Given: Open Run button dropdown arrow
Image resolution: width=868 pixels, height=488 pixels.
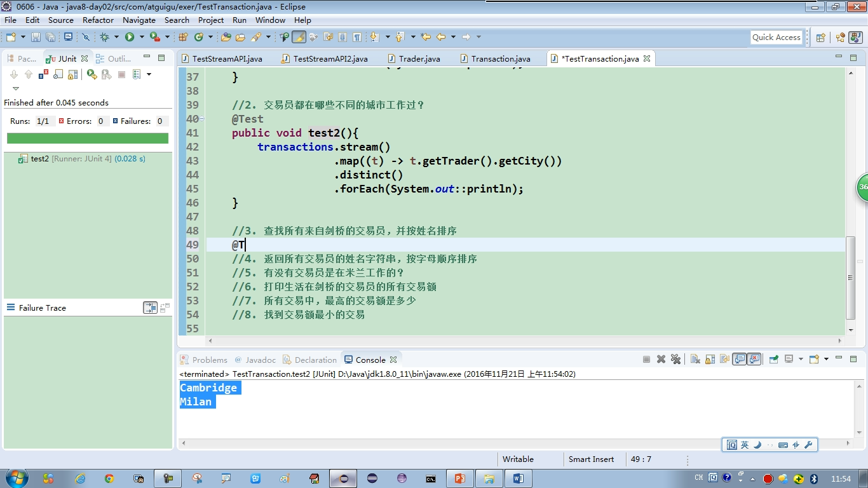Looking at the screenshot, I should pyautogui.click(x=142, y=37).
